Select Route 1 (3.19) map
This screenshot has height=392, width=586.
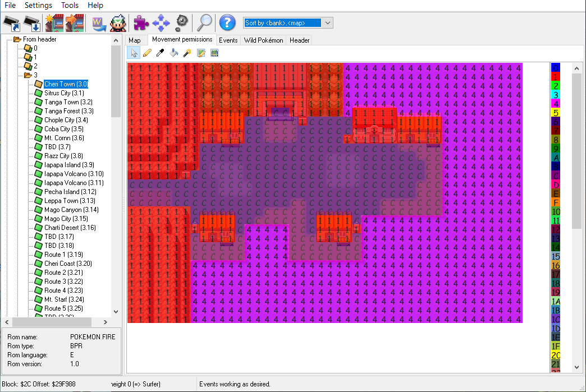pyautogui.click(x=63, y=254)
